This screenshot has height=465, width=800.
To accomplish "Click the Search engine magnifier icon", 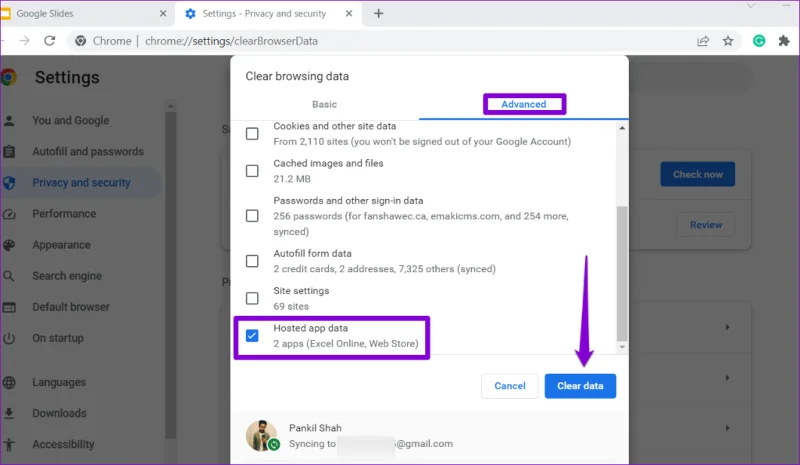I will tap(9, 276).
